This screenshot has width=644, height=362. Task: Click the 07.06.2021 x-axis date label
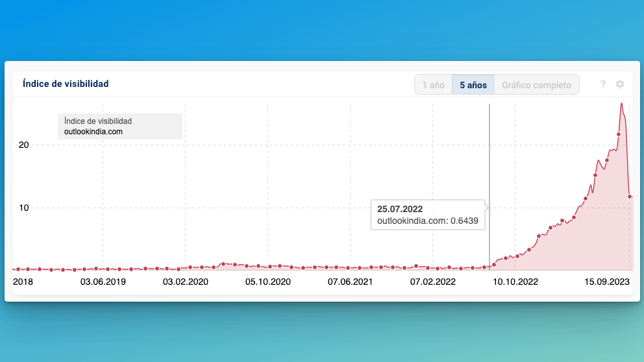[x=350, y=282]
